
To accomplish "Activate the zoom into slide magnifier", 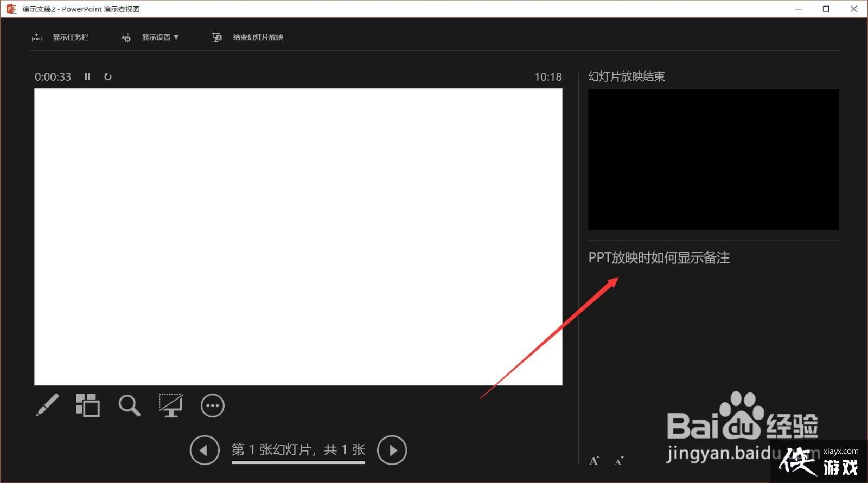I will click(129, 405).
